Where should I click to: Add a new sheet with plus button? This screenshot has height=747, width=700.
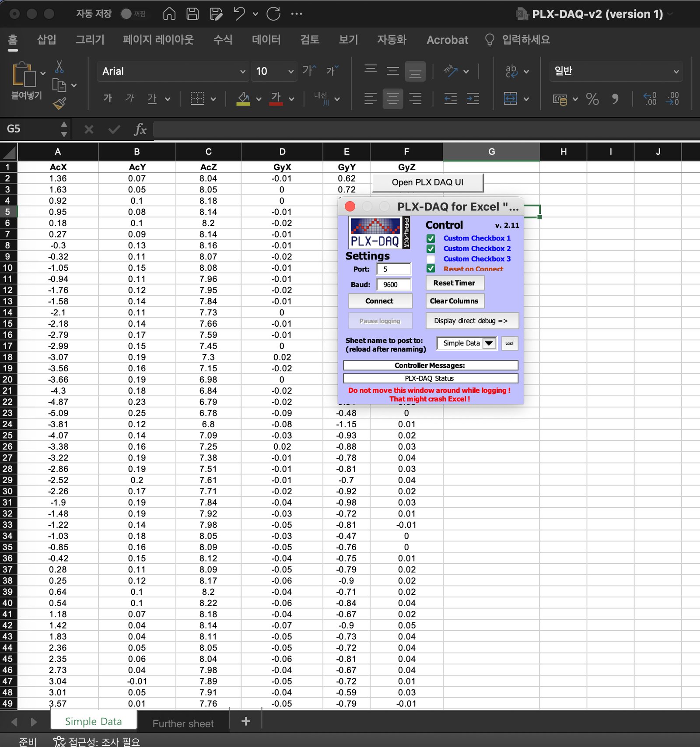[246, 721]
